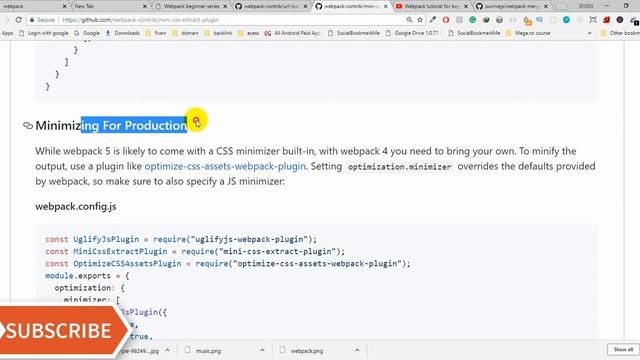Viewport: 640px width, 360px height.
Task: Close the webpack-contrib/url-loader tab
Action: (305, 6)
